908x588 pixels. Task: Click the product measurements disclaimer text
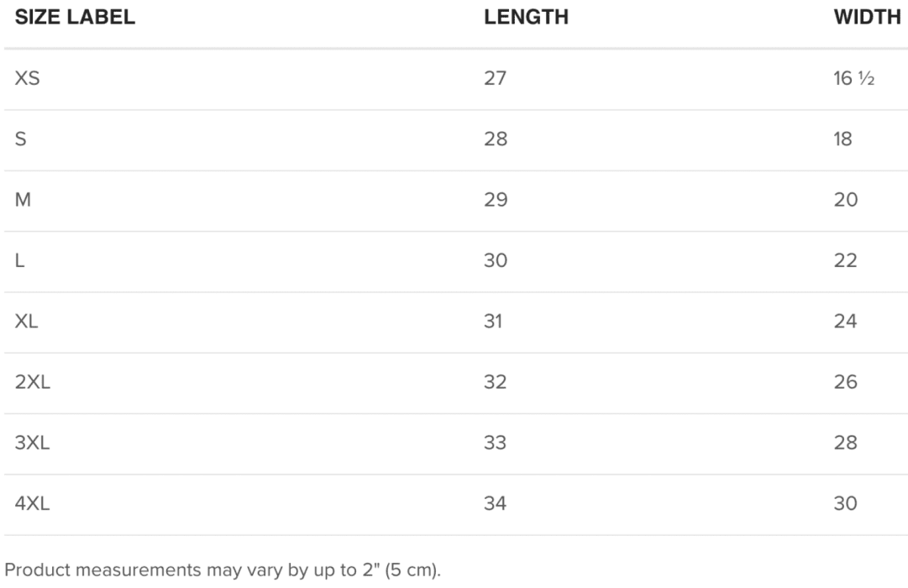point(223,570)
